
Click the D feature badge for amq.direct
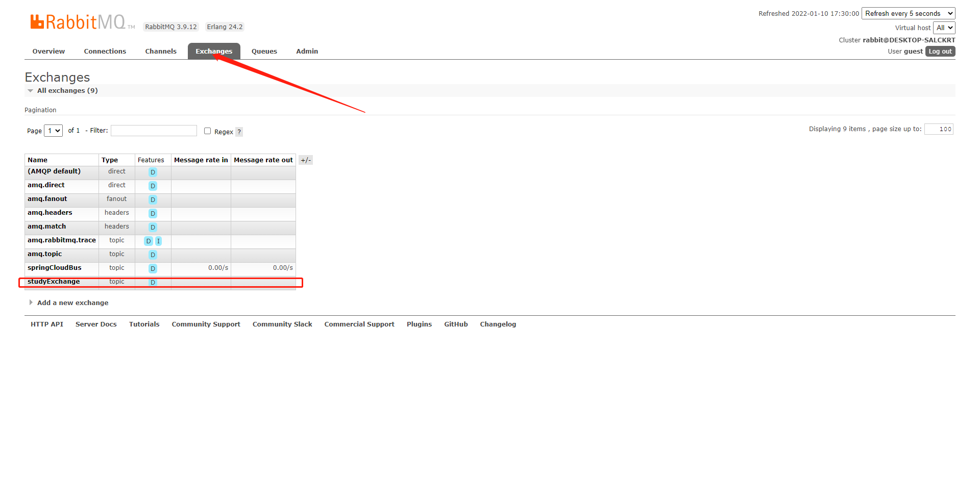coord(153,186)
